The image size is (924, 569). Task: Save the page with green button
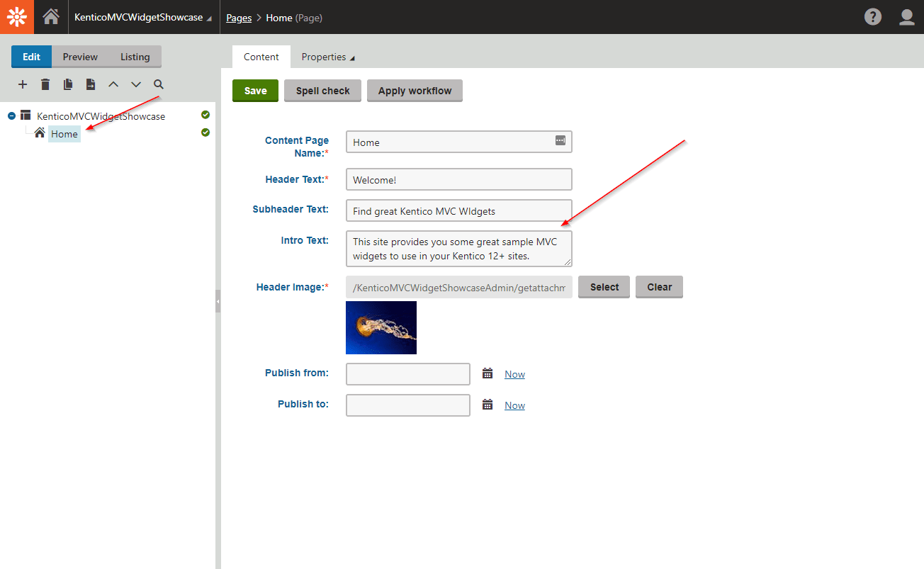(256, 91)
